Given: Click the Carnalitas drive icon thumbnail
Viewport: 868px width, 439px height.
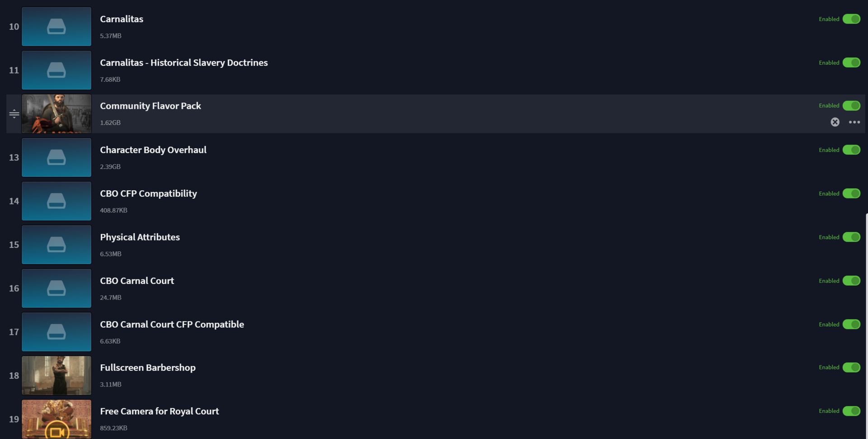Looking at the screenshot, I should pos(57,27).
